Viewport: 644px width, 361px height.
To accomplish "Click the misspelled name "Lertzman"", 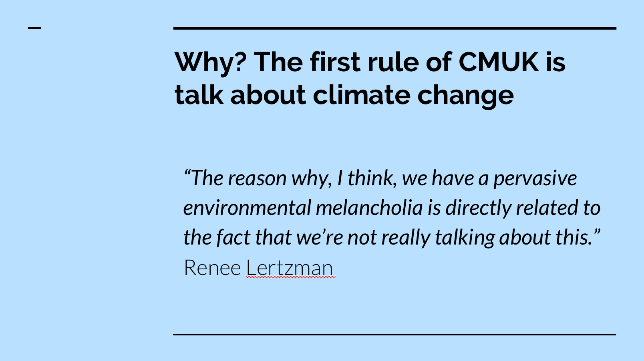I will click(x=290, y=268).
